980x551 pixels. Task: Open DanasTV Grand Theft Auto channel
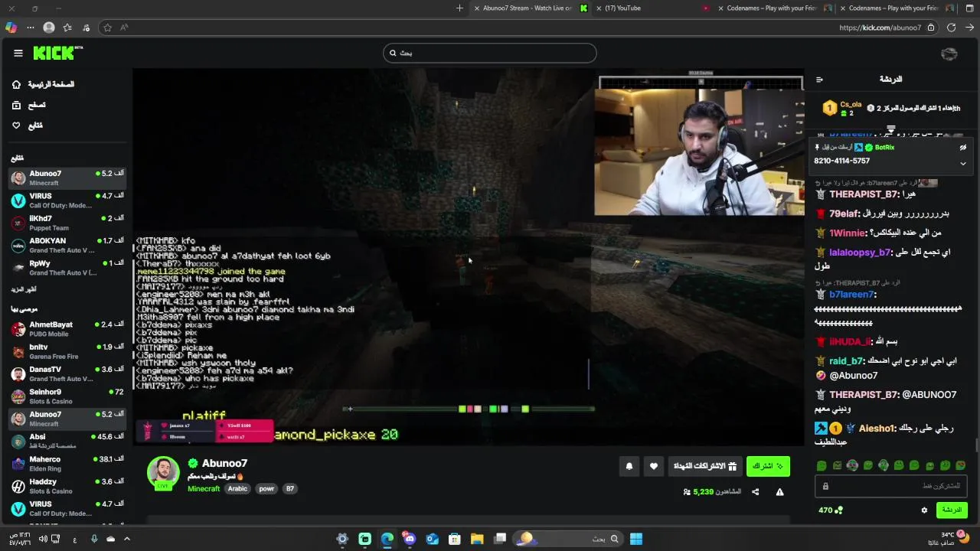click(67, 373)
